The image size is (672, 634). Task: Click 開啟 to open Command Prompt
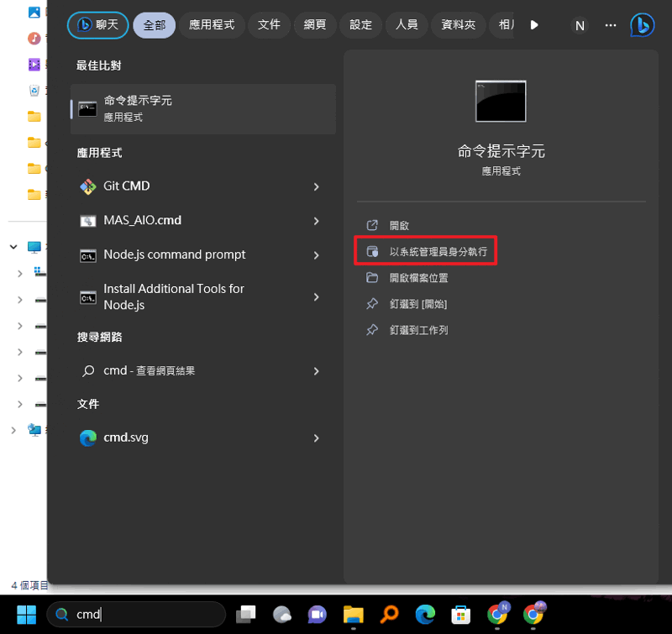pyautogui.click(x=399, y=225)
